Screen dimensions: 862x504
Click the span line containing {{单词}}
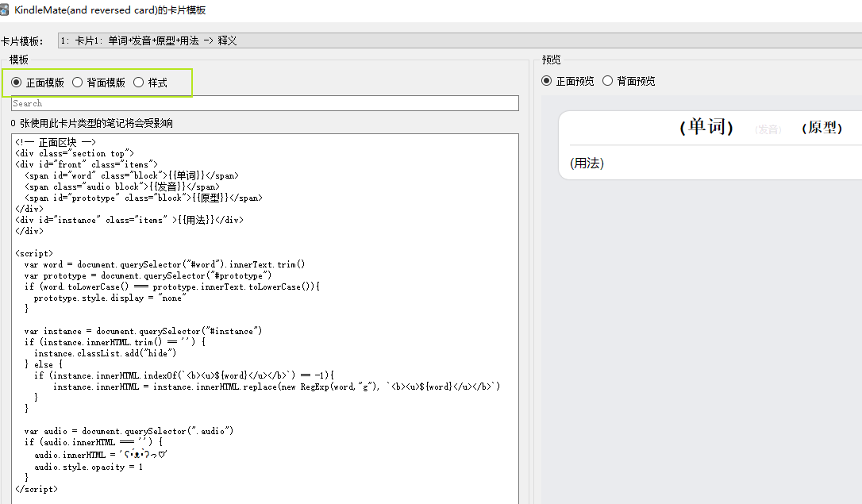tap(132, 176)
